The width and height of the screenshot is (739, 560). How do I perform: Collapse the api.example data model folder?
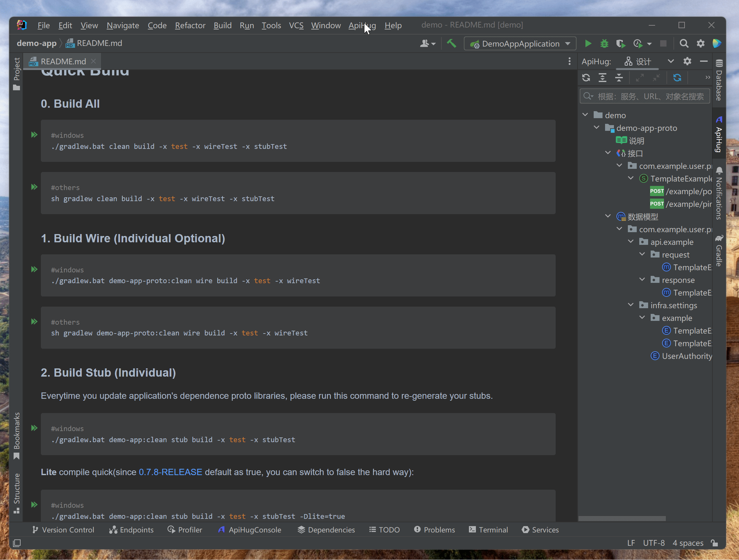[631, 241]
